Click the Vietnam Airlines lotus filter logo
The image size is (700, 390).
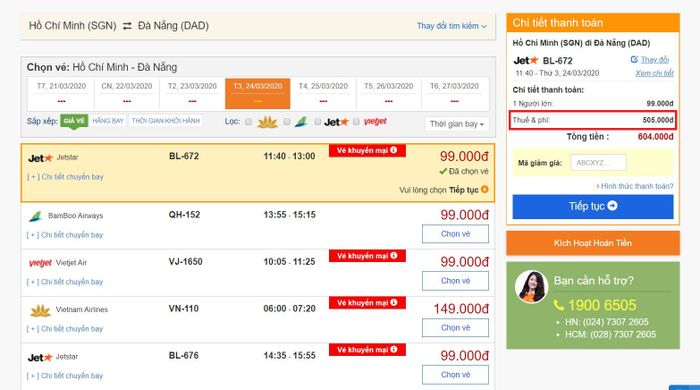pos(267,122)
